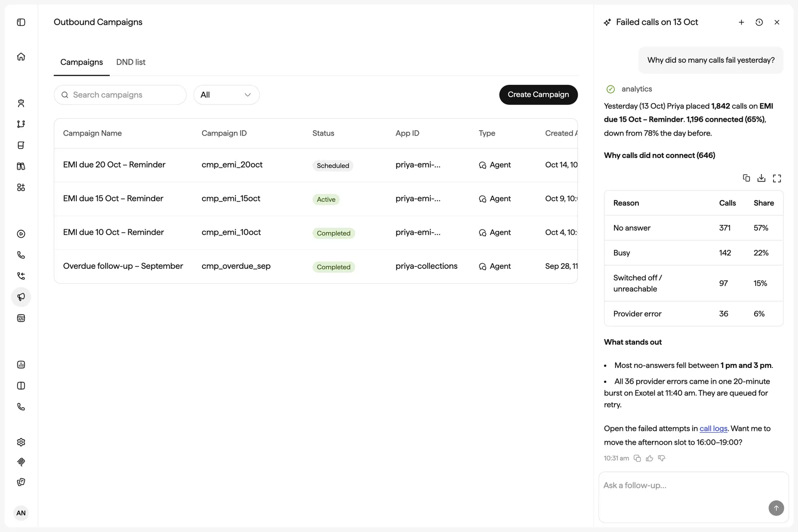Switch to the Campaigns tab
The image size is (798, 532).
pyautogui.click(x=82, y=62)
